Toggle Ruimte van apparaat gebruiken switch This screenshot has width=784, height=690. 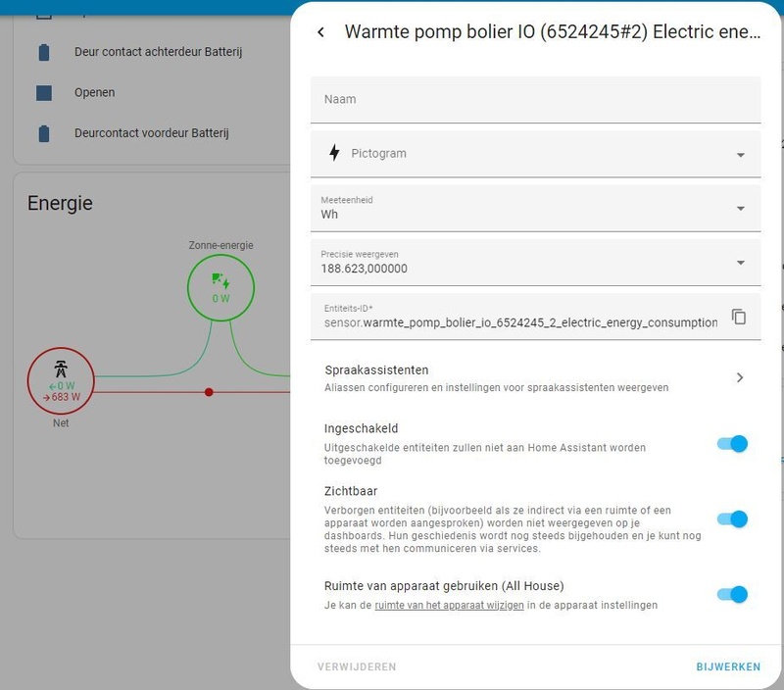732,594
